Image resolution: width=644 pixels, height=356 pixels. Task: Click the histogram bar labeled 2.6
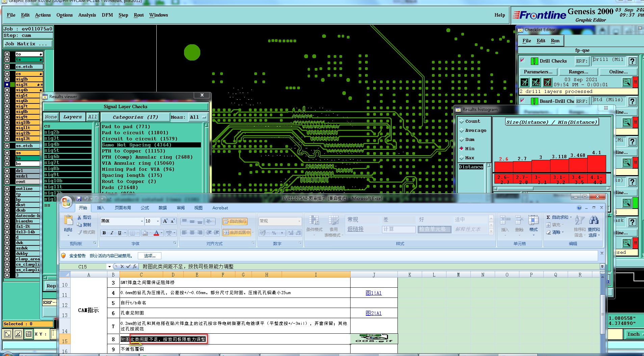click(504, 167)
